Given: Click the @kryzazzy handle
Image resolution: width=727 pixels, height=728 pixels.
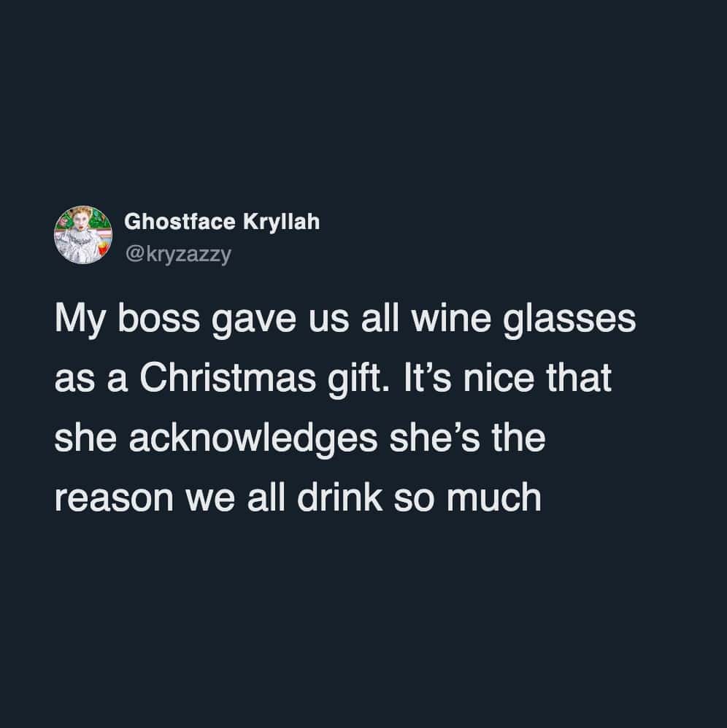Looking at the screenshot, I should (x=178, y=256).
